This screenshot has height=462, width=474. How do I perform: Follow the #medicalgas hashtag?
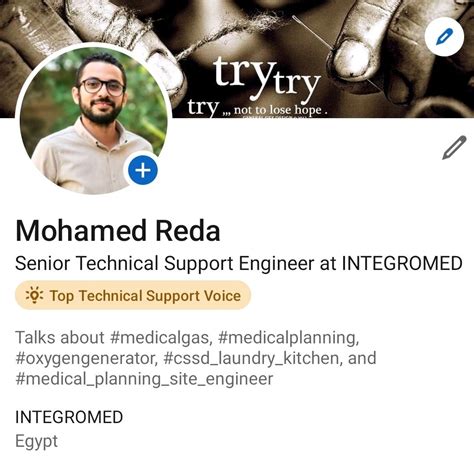tap(161, 338)
